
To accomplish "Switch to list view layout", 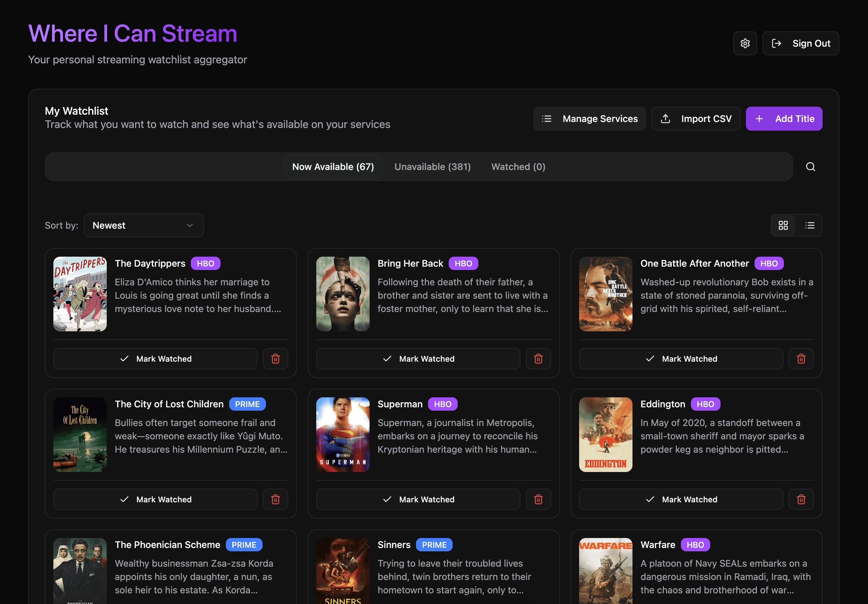I will point(809,226).
